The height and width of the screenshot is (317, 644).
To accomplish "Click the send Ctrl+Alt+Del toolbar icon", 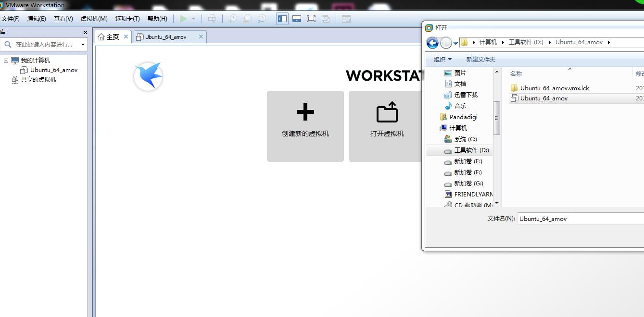I will pos(212,19).
